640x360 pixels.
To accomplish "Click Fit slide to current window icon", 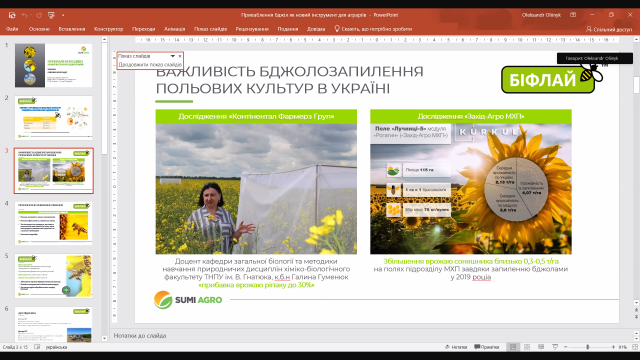I will point(635,347).
